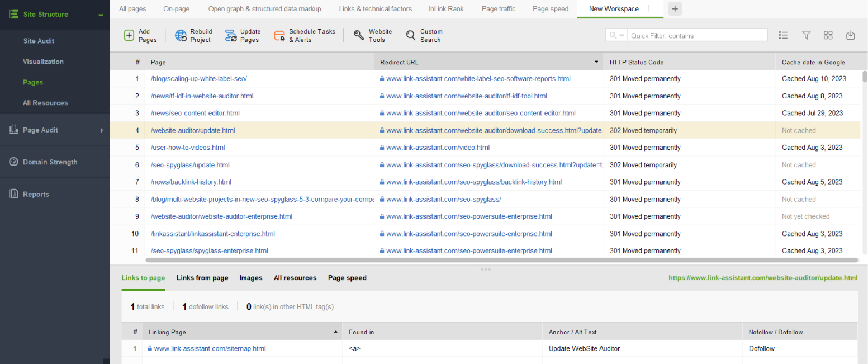
Task: Click the horizontal table scrollbar
Action: pos(501,260)
